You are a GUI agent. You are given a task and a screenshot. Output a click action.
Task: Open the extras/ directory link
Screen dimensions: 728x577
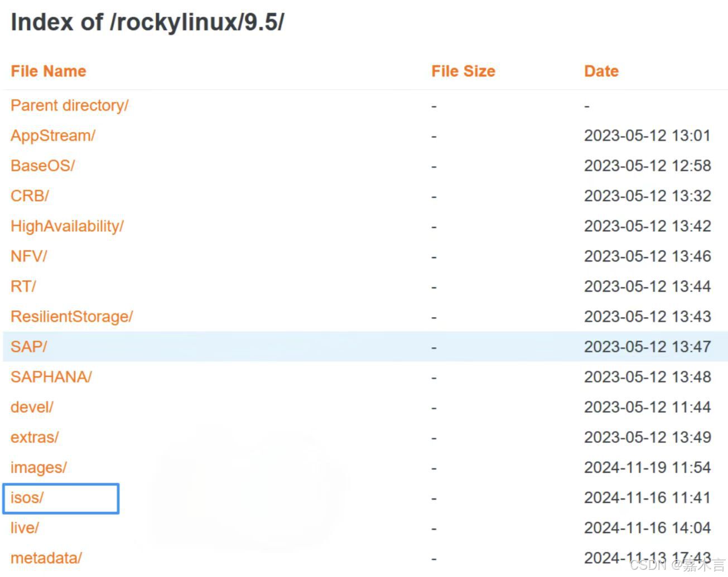35,437
